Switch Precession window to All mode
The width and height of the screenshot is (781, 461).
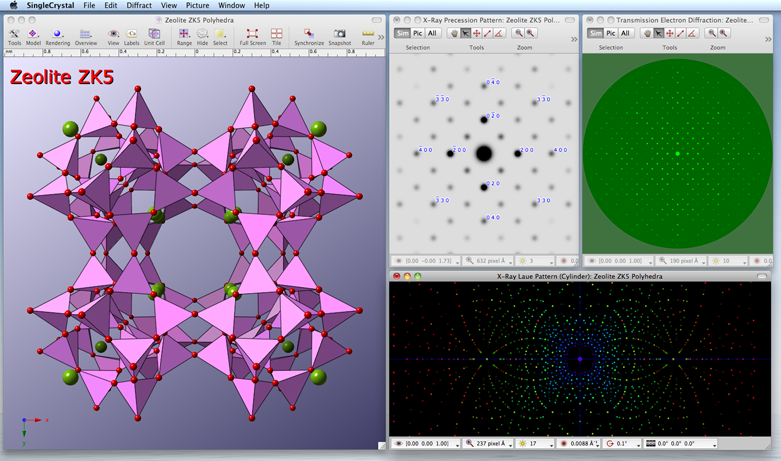pos(432,33)
